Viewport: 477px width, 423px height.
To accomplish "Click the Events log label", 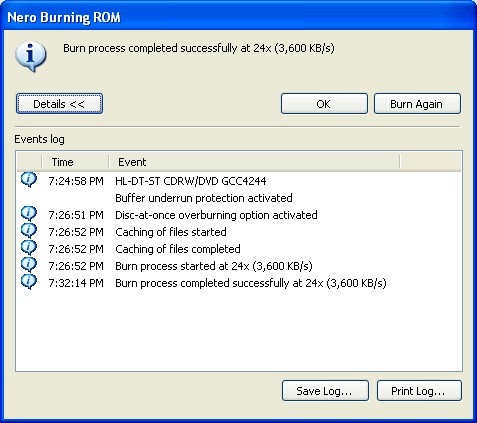I will [39, 139].
